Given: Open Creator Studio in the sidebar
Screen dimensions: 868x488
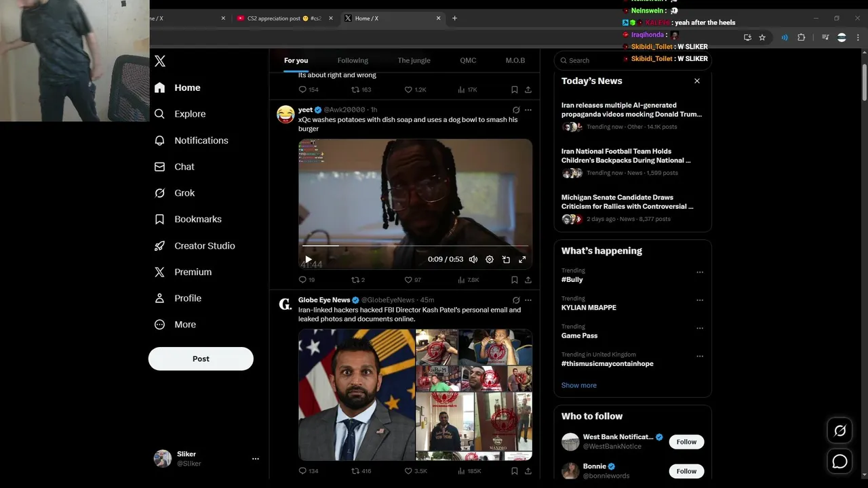Looking at the screenshot, I should (x=195, y=245).
